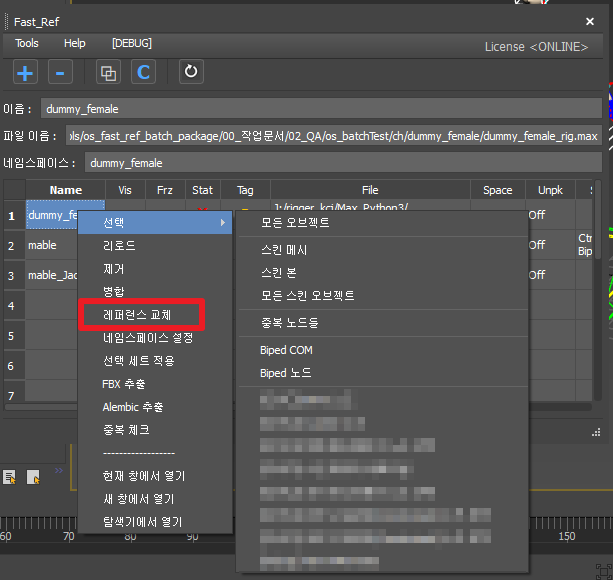This screenshot has height=580, width=613.
Task: Click the Frz column header
Action: point(165,190)
